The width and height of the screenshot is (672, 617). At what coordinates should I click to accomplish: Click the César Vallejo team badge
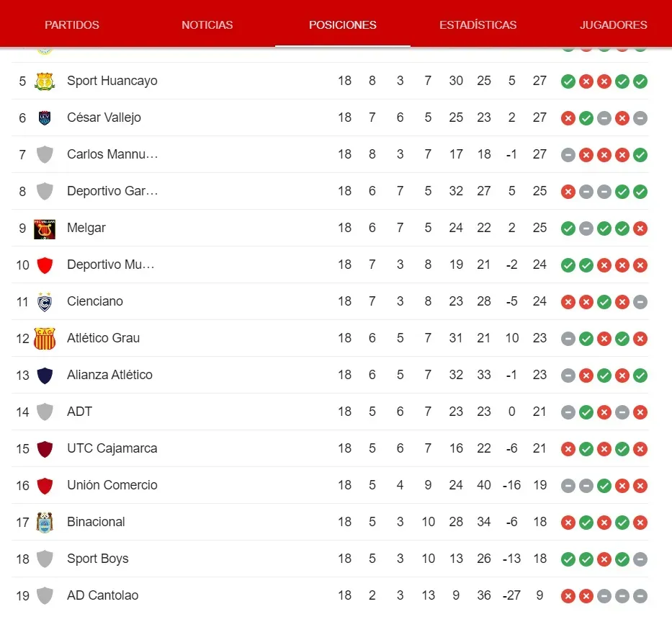[x=45, y=117]
